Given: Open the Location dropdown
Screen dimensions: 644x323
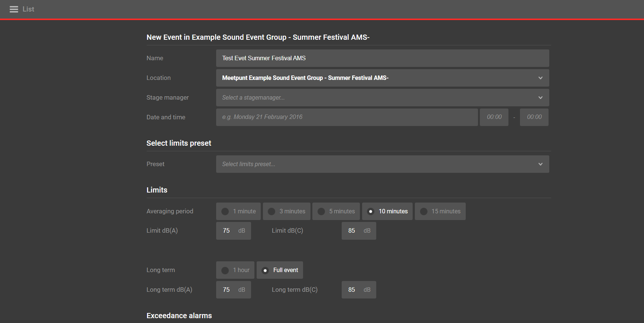Looking at the screenshot, I should [x=383, y=78].
